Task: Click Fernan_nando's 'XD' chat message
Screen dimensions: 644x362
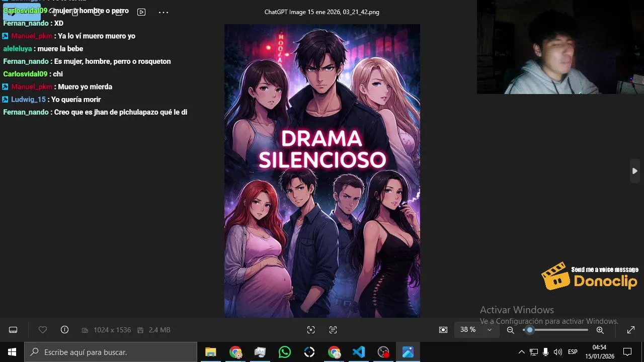Action: pos(59,23)
